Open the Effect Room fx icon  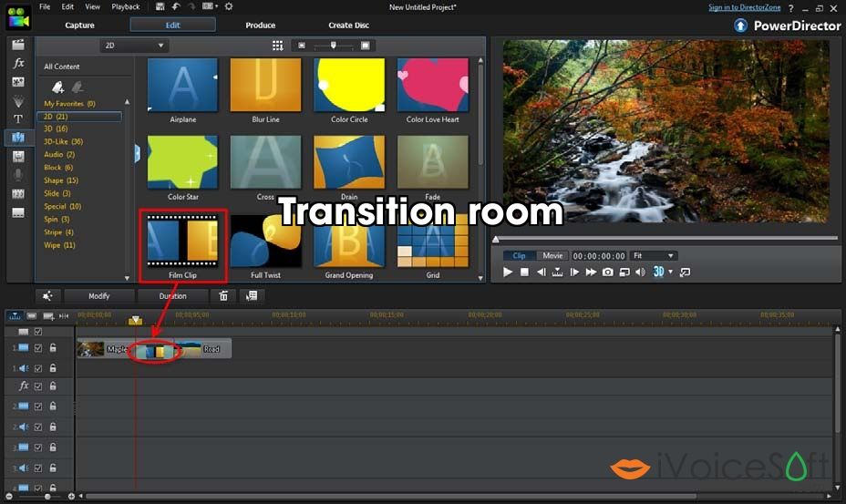(18, 63)
